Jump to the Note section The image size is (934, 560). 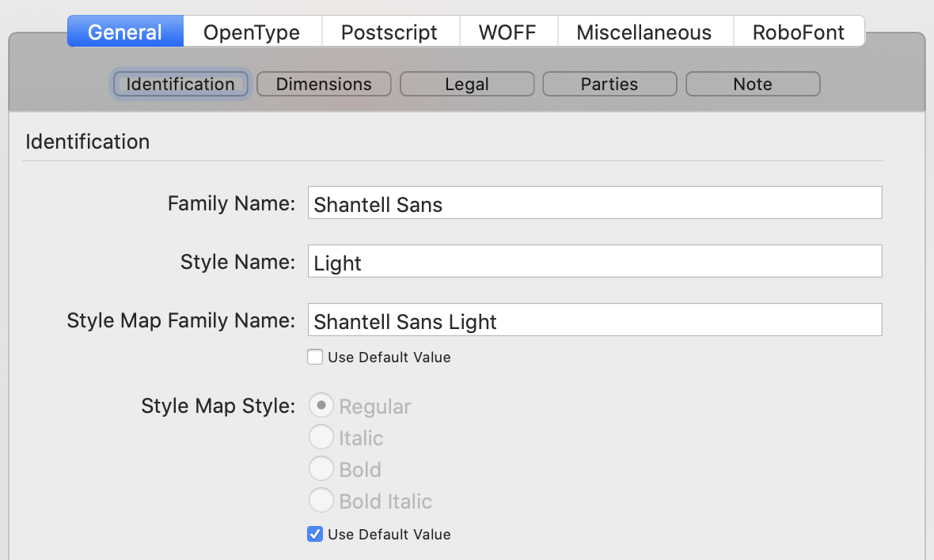click(x=753, y=84)
